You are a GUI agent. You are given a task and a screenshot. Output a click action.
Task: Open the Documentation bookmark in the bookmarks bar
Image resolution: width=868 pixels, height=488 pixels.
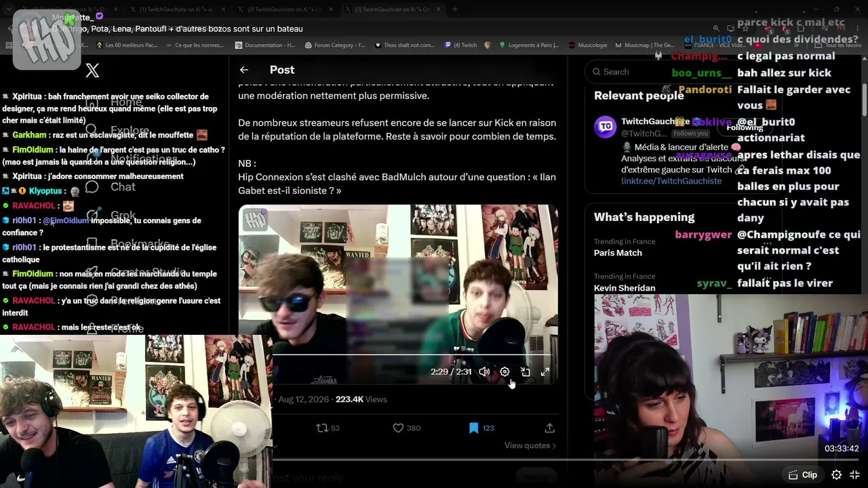coord(264,45)
